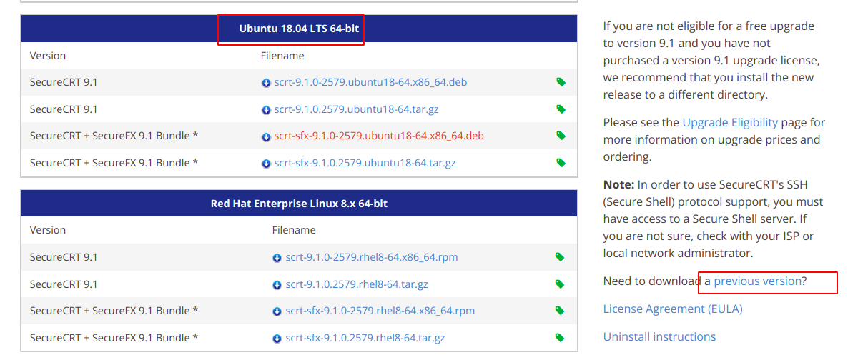This screenshot has height=355, width=868.
Task: Click green tag icon for scrt-9.1.0-2579.rhel8-64.x86_64.rpm row
Action: (x=561, y=257)
